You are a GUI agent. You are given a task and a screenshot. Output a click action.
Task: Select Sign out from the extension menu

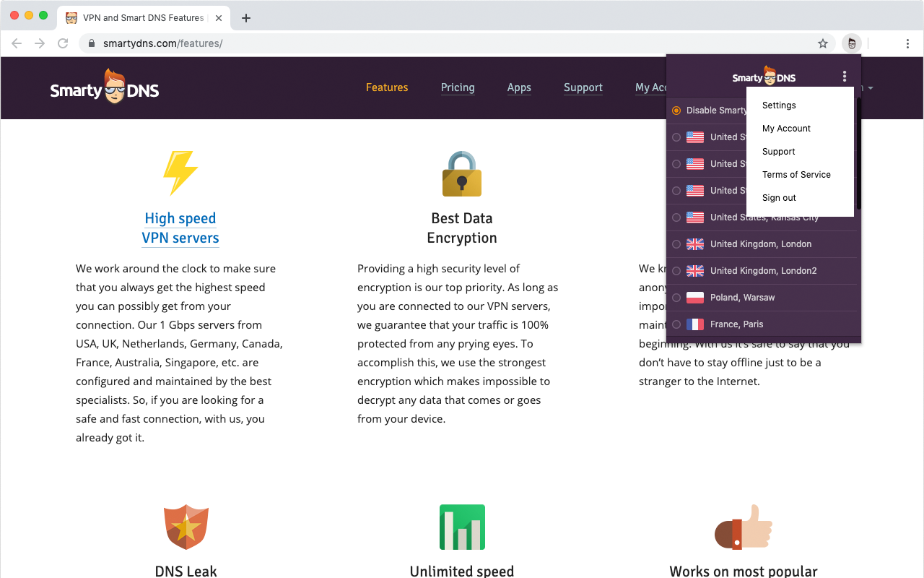[779, 197]
